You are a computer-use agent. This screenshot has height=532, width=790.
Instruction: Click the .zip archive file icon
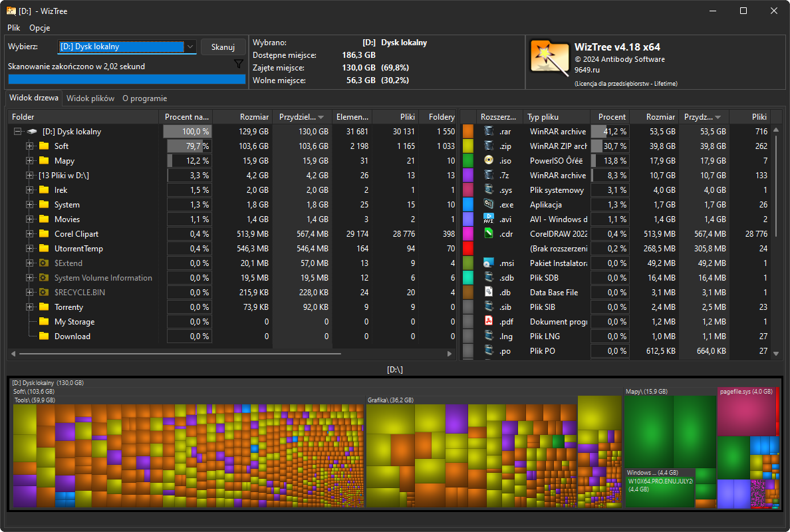click(x=489, y=146)
